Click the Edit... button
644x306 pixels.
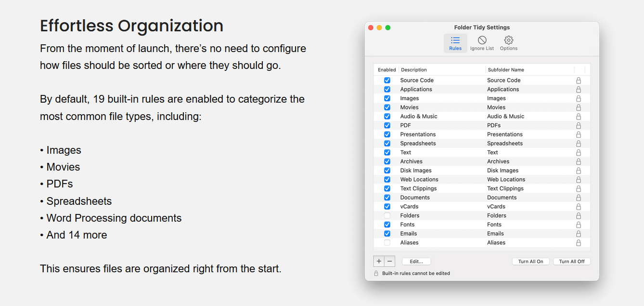click(416, 261)
